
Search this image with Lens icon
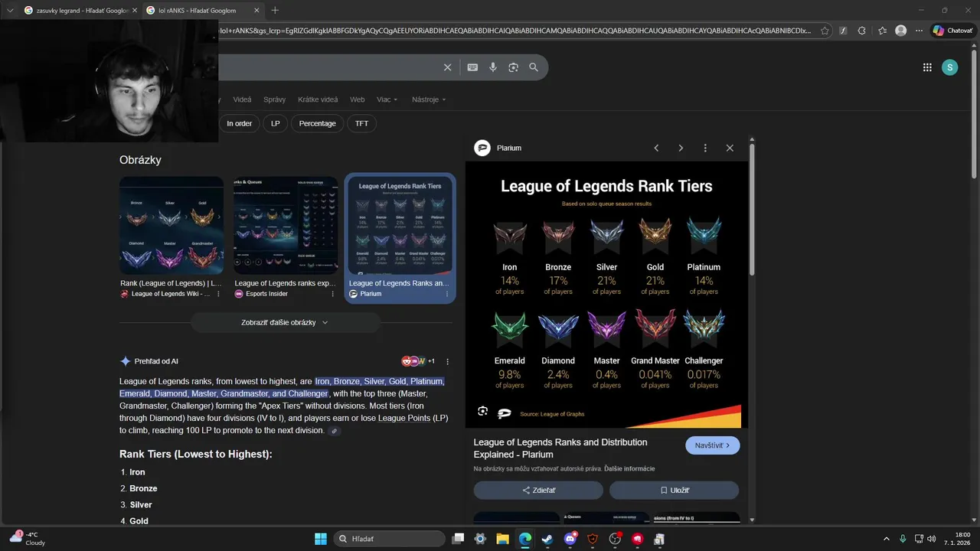(x=482, y=412)
